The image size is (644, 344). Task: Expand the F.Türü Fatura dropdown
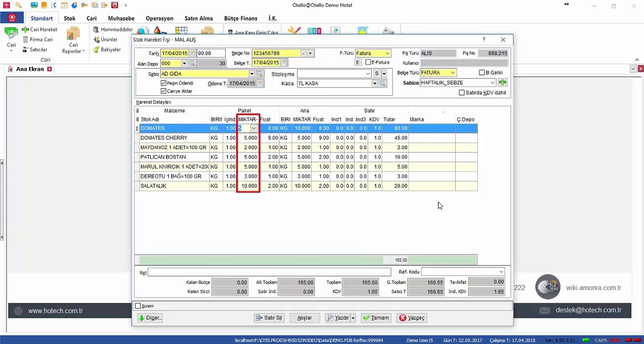387,54
